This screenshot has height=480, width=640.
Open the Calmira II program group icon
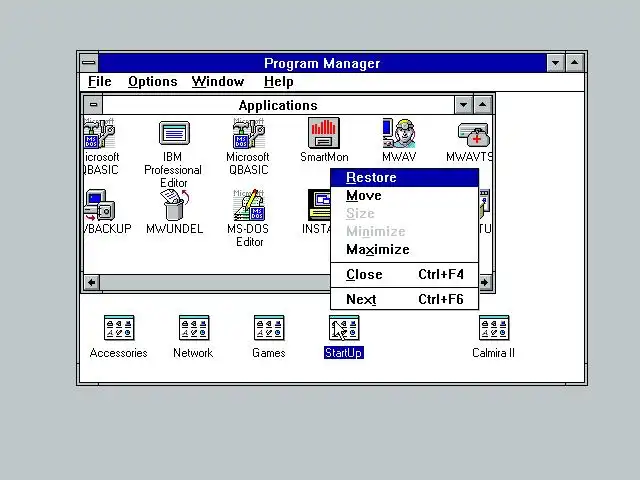tap(493, 328)
